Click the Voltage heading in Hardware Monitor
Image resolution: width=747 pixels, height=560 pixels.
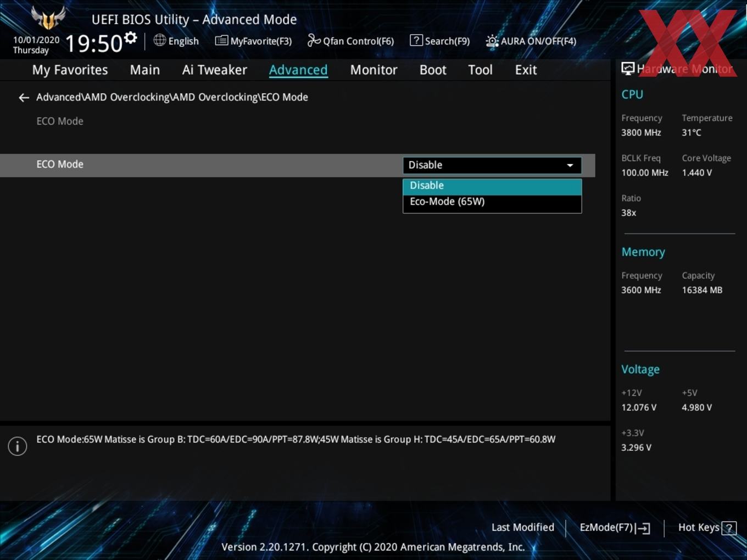tap(640, 369)
